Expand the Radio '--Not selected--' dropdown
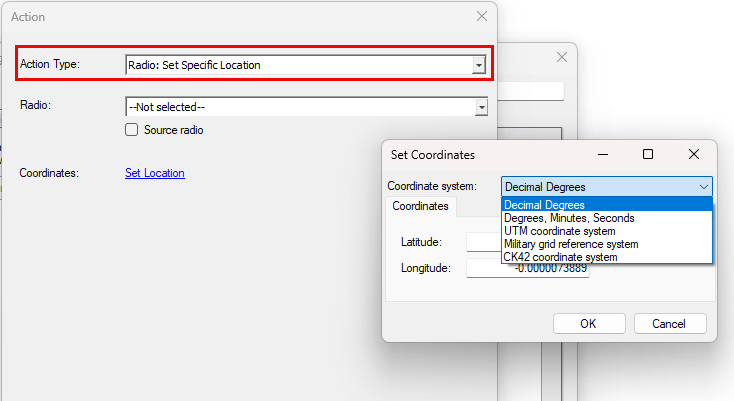The height and width of the screenshot is (401, 734). (481, 106)
